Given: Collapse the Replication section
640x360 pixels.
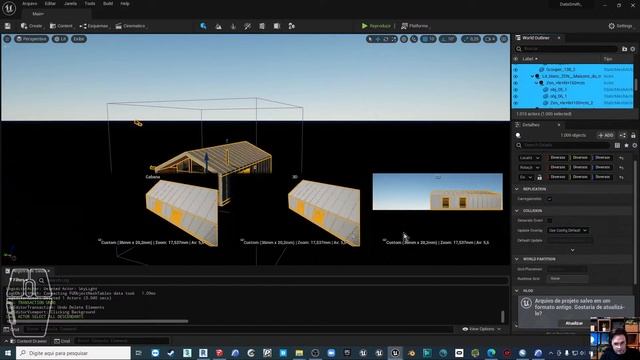Looking at the screenshot, I should [517, 189].
